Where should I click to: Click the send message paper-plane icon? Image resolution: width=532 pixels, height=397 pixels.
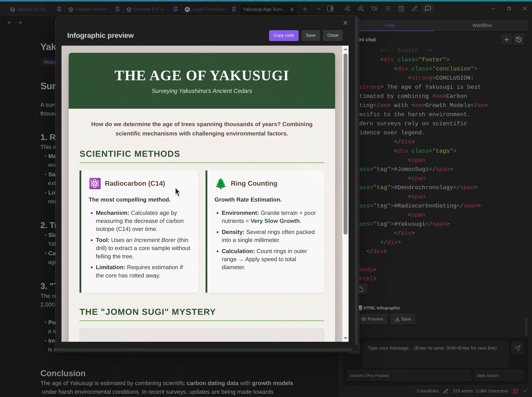tap(518, 348)
